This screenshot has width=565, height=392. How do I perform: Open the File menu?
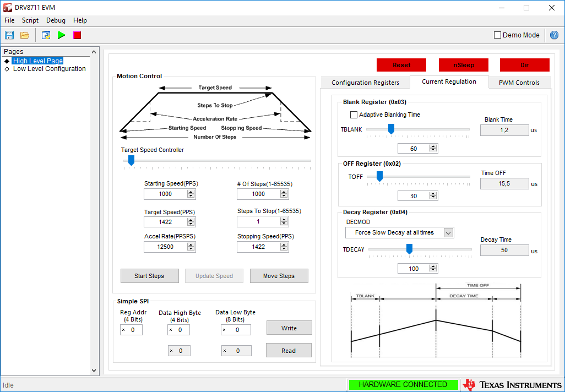(x=9, y=20)
